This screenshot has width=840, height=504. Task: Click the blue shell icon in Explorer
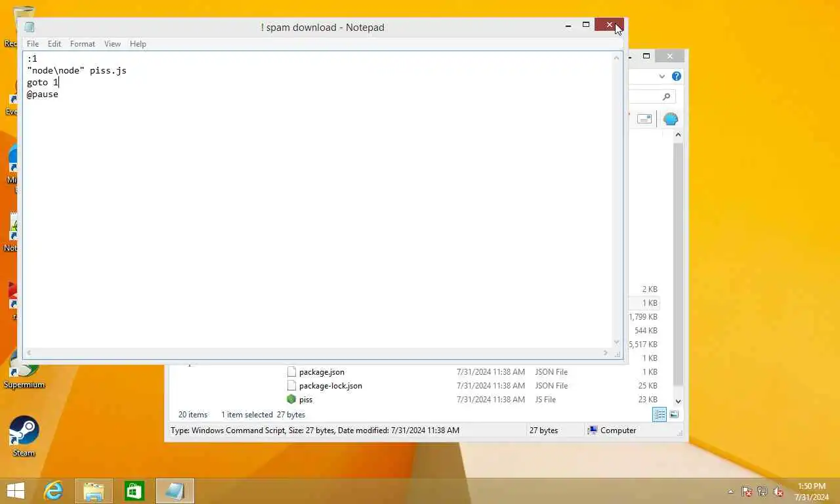tap(670, 119)
